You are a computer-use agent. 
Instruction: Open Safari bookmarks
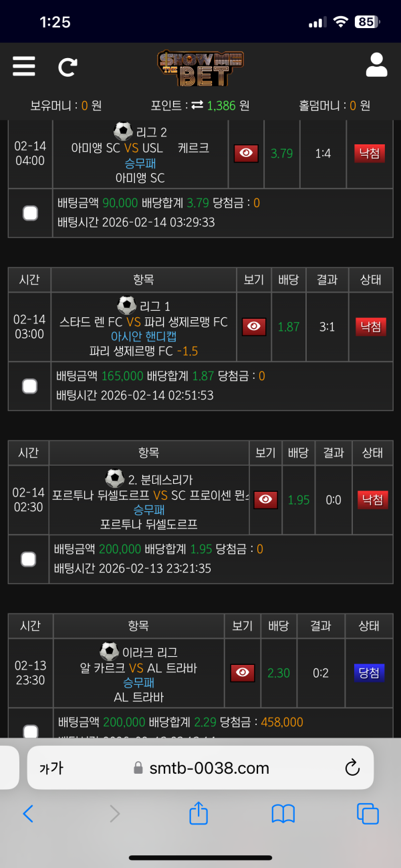(283, 813)
